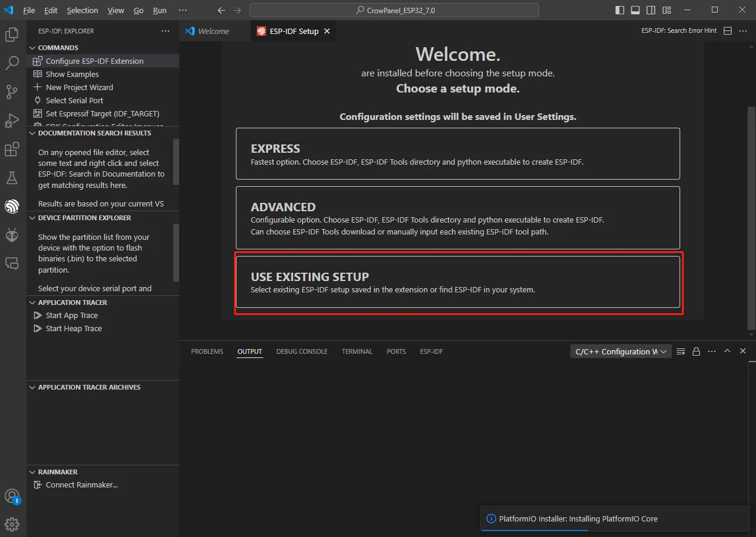Toggle the bottom panel visibility
Screen dimensions: 756x537
point(635,10)
